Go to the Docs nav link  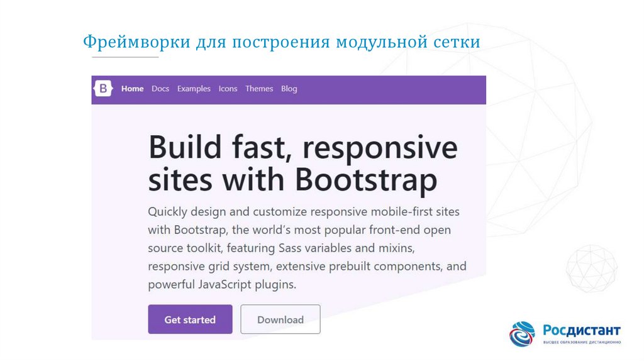point(160,89)
